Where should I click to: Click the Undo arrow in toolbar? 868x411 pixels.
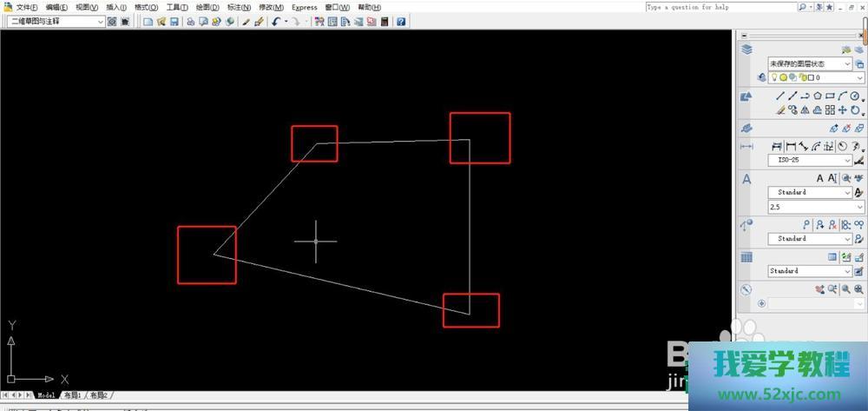[x=276, y=22]
